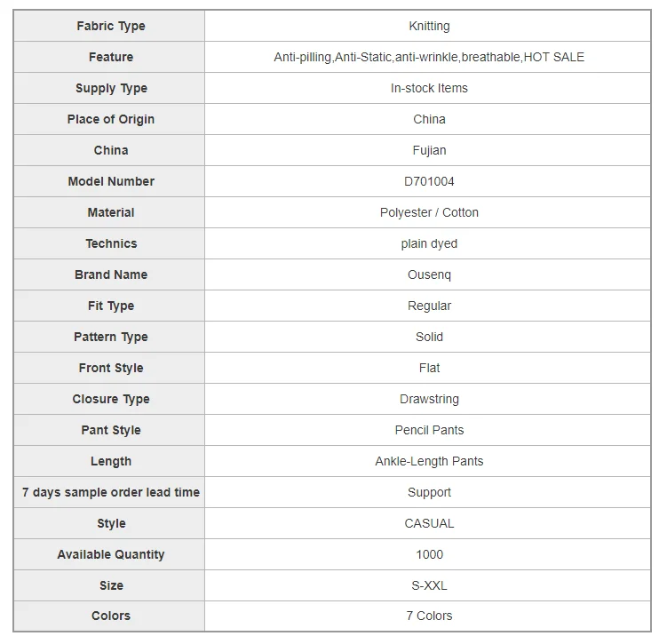This screenshot has height=644, width=667.
Task: Click the Anti-pilling feature list text
Action: [429, 57]
